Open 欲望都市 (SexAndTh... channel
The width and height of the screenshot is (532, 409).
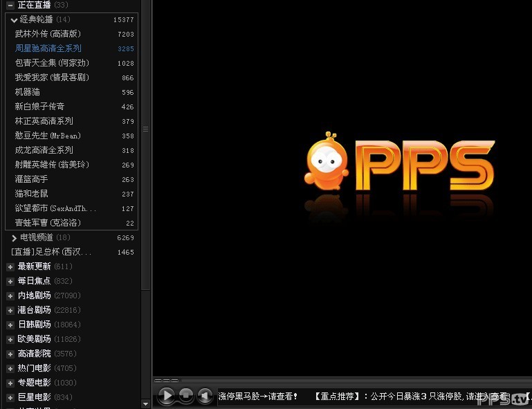pyautogui.click(x=71, y=208)
